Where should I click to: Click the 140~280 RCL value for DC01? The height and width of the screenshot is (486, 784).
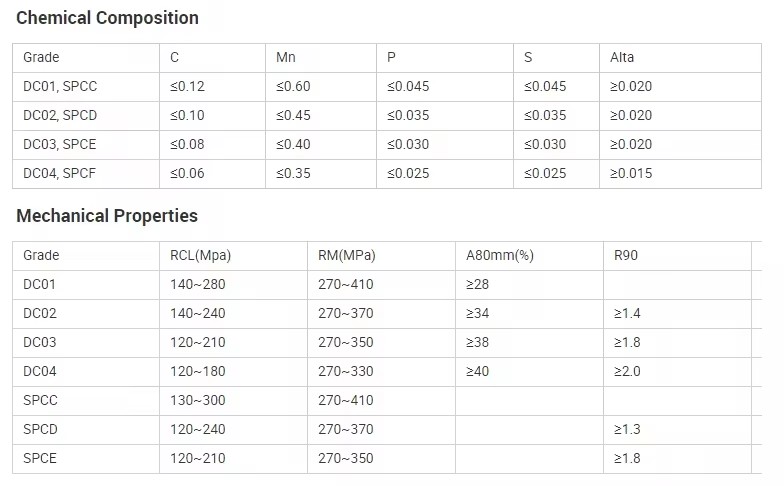coord(198,284)
